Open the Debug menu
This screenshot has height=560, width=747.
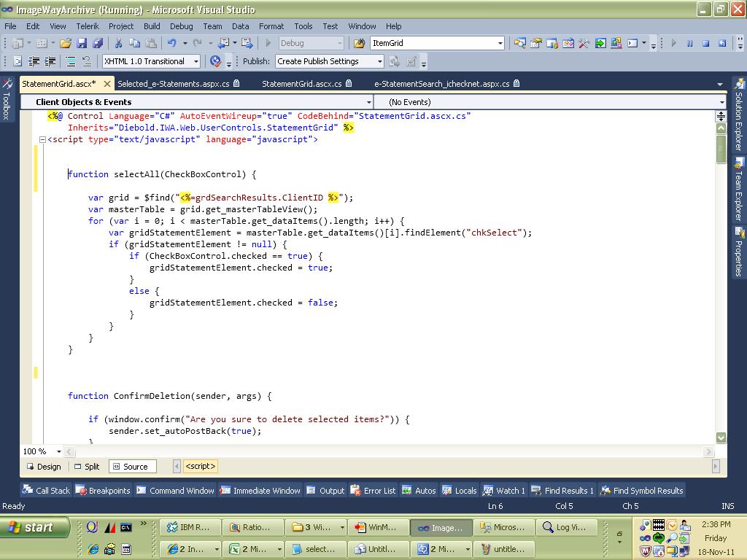click(x=182, y=26)
